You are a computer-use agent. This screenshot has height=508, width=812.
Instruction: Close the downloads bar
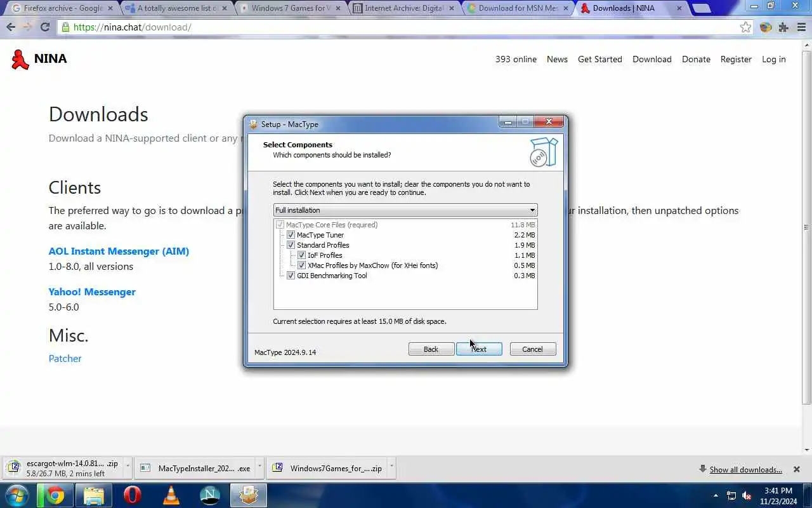coord(797,469)
